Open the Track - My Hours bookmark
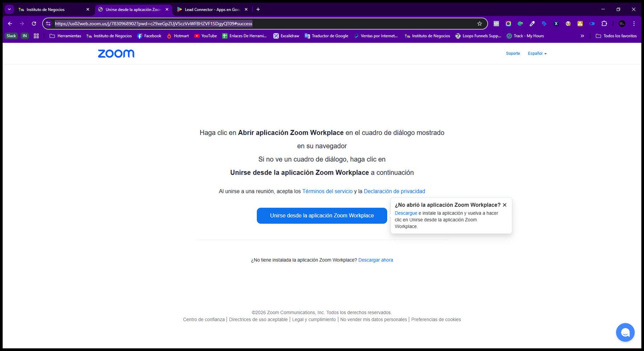The height and width of the screenshot is (351, 644). pyautogui.click(x=525, y=36)
